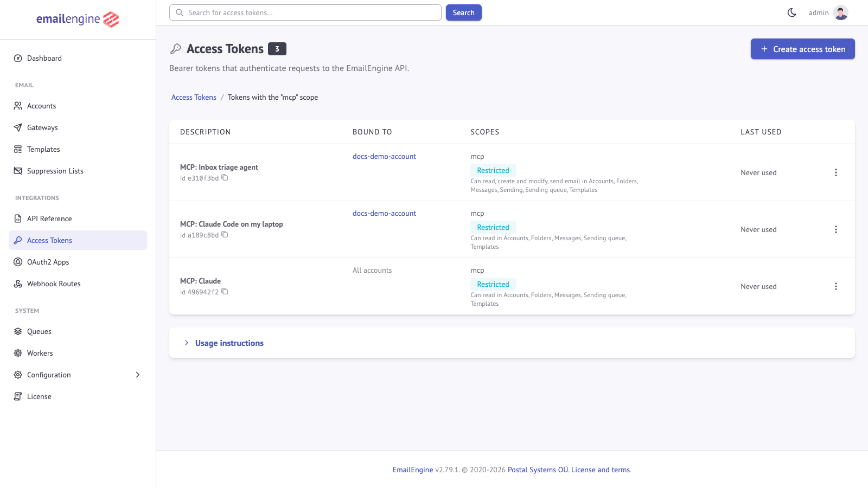The image size is (868, 488).
Task: Click the Workers CPU icon
Action: pos(18,353)
